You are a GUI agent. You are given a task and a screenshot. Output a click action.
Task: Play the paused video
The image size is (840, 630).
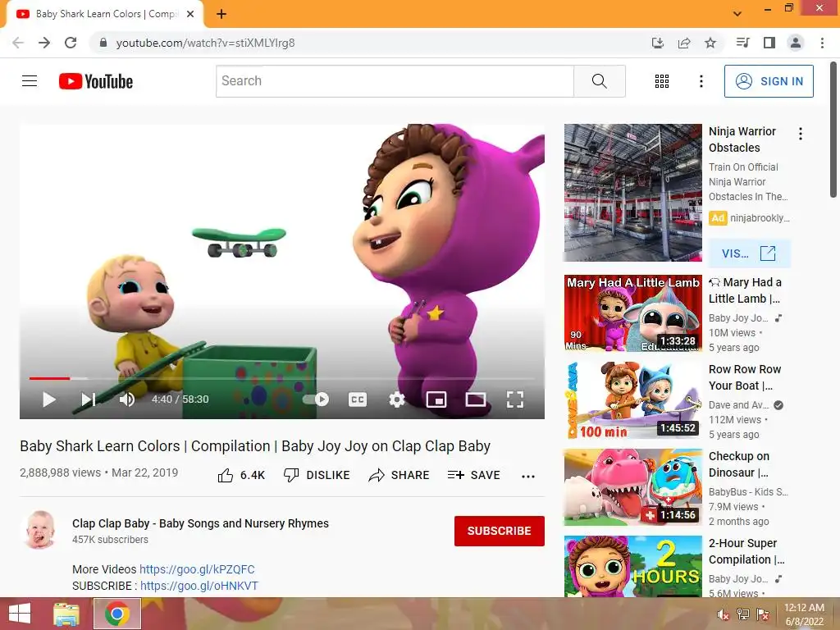pos(48,399)
